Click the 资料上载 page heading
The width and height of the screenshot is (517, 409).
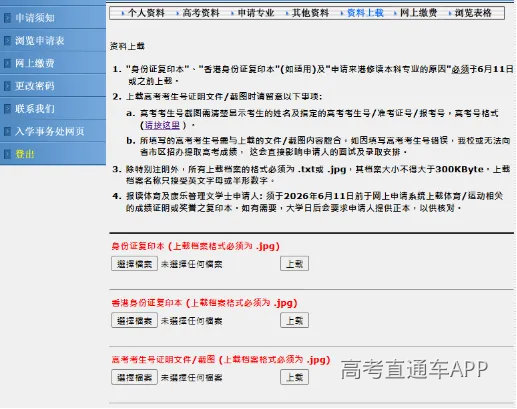coord(127,46)
